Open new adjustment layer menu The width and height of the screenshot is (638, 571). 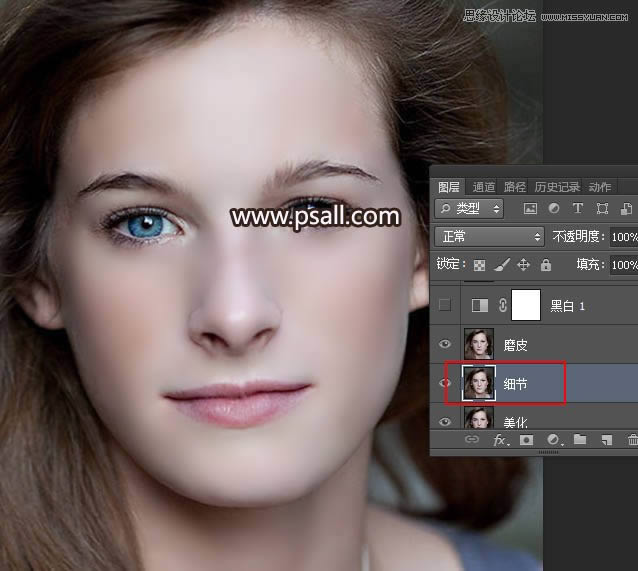click(x=552, y=440)
